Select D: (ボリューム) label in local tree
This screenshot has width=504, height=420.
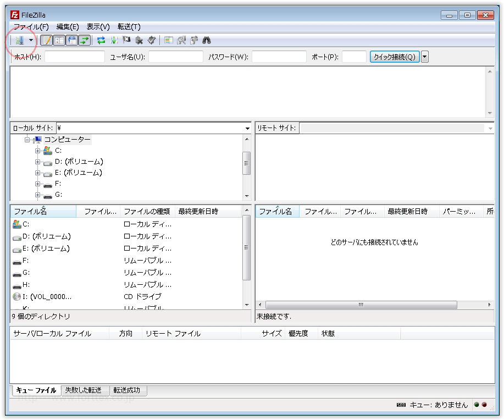[x=79, y=162]
